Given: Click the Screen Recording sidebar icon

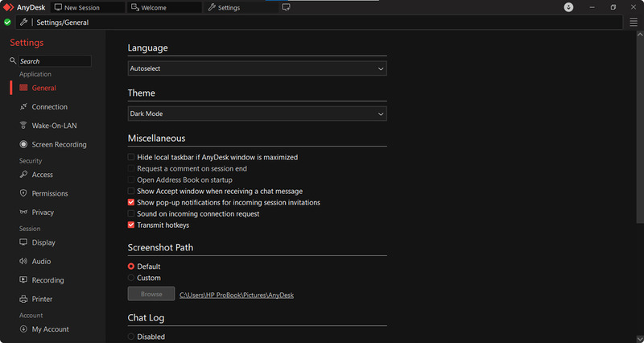Looking at the screenshot, I should (x=24, y=145).
